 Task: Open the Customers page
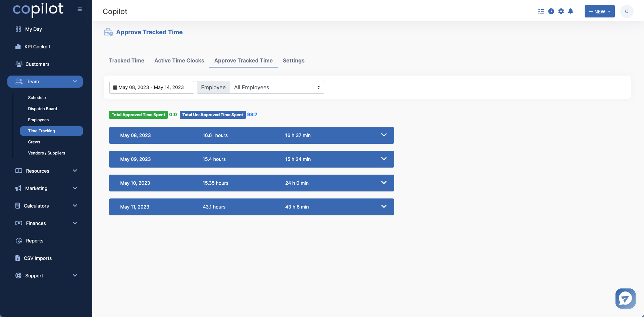[38, 64]
